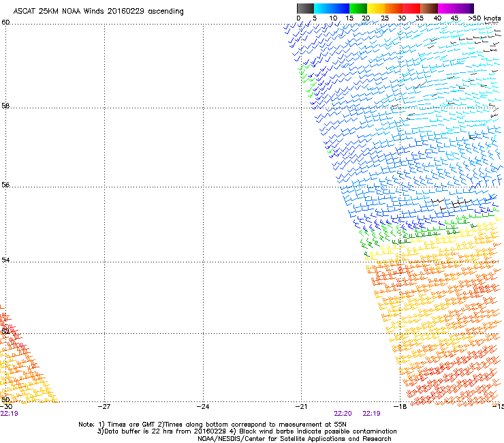Image resolution: width=504 pixels, height=443 pixels.
Task: Click the "25" legend scale label
Action: [x=385, y=18]
